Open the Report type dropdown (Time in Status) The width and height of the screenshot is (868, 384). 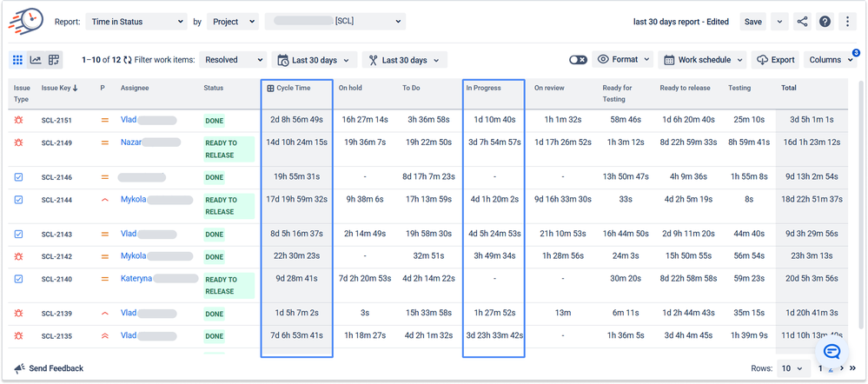[x=136, y=22]
